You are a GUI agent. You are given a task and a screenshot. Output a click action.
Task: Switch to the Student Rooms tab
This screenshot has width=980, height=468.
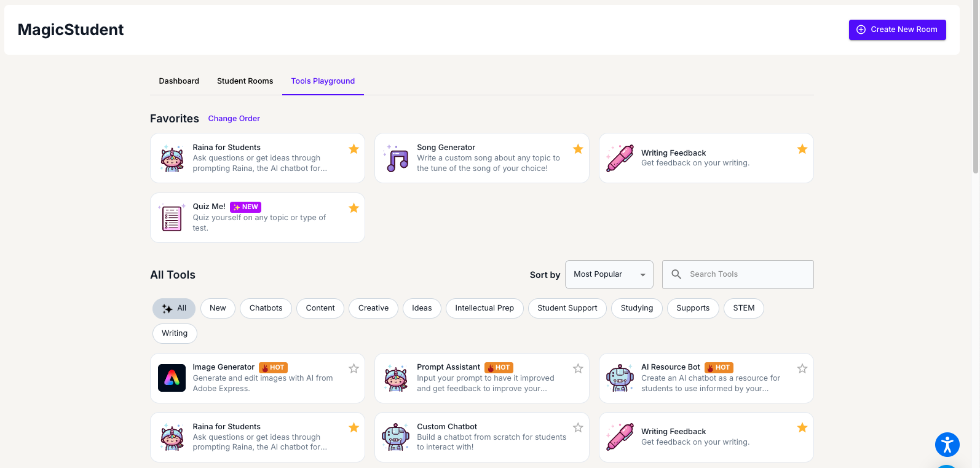tap(245, 81)
